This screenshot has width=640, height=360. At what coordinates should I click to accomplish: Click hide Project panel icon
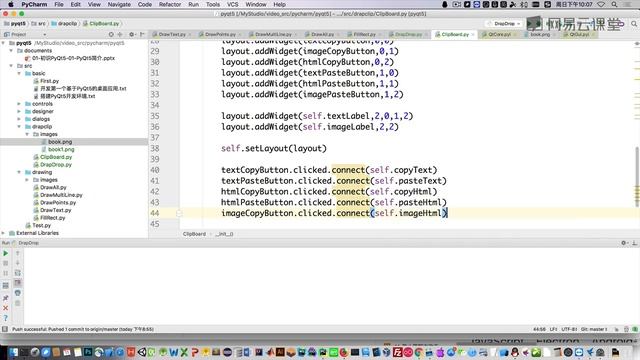(142, 34)
